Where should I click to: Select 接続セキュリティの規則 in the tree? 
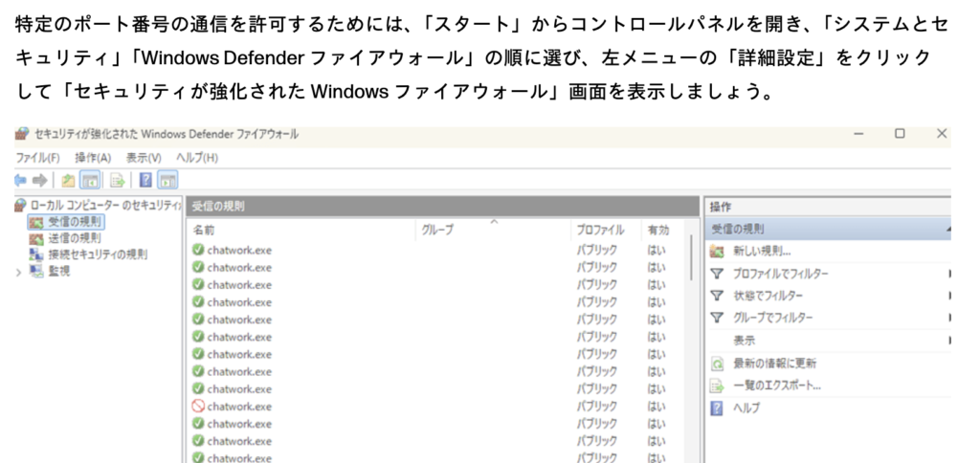(x=97, y=254)
